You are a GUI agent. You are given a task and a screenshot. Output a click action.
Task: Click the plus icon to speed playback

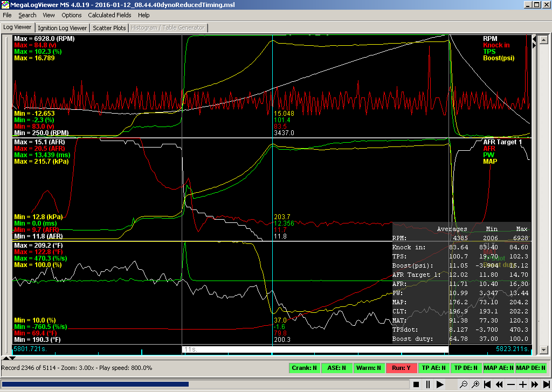point(523,384)
